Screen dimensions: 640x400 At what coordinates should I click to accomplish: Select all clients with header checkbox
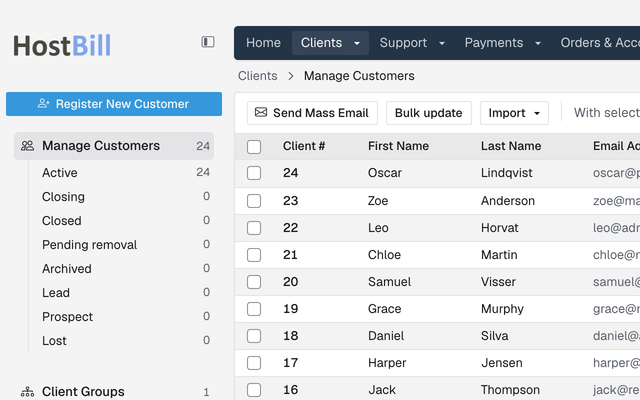(254, 147)
